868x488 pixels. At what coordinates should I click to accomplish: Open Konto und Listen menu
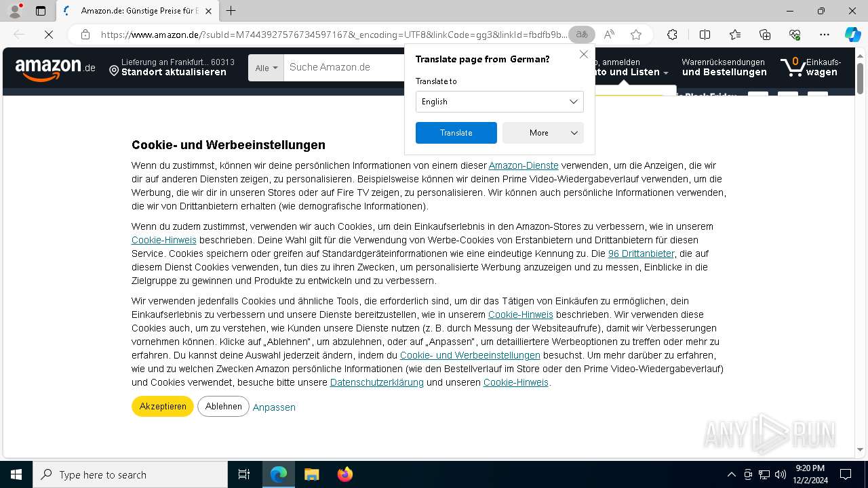pos(629,67)
